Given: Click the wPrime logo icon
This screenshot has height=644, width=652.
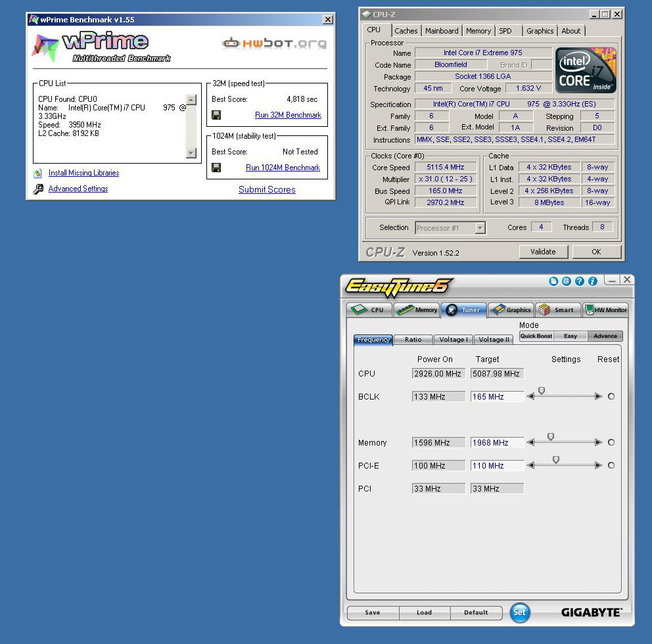Looking at the screenshot, I should click(x=45, y=47).
